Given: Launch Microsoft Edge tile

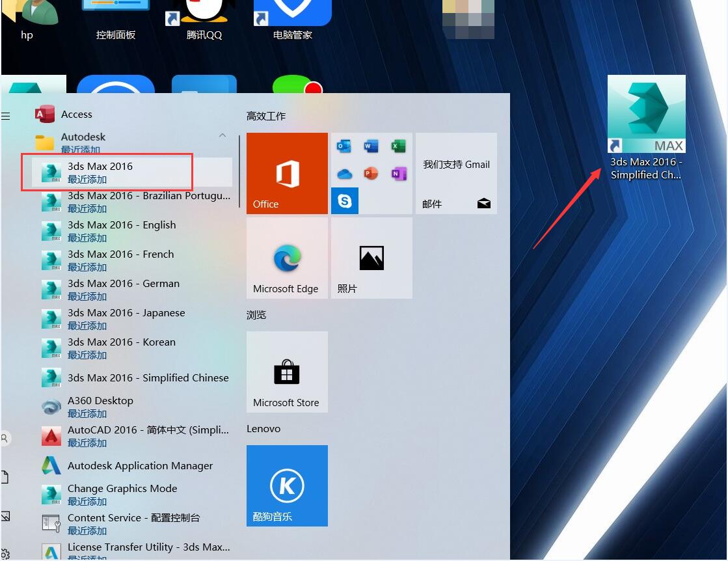Looking at the screenshot, I should click(x=287, y=258).
